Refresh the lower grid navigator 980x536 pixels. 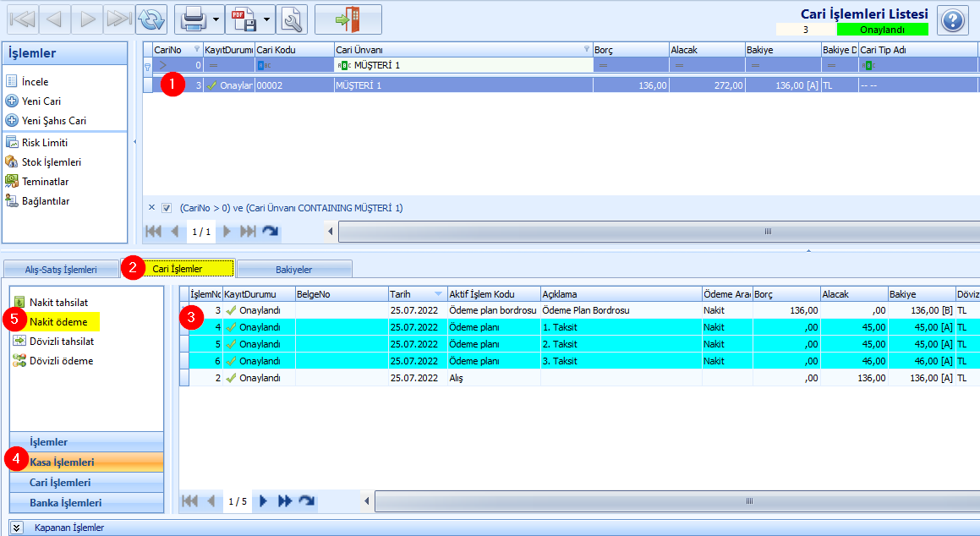(x=306, y=501)
